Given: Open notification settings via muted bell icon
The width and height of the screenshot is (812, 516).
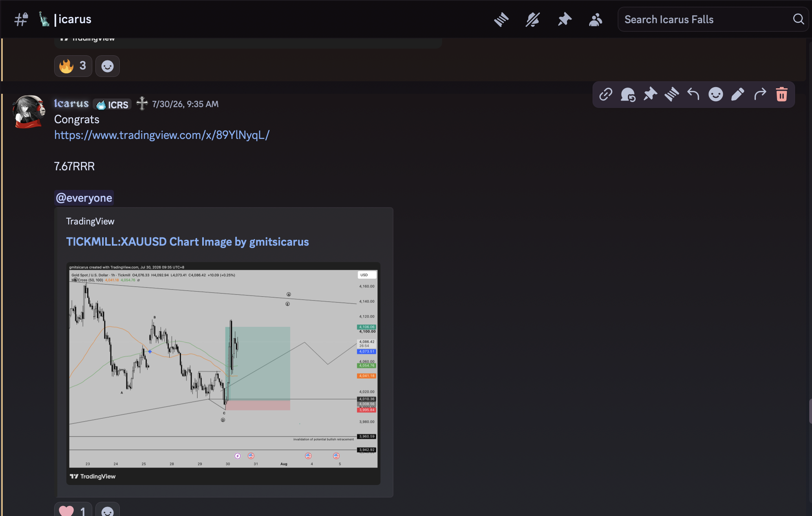Looking at the screenshot, I should (533, 19).
